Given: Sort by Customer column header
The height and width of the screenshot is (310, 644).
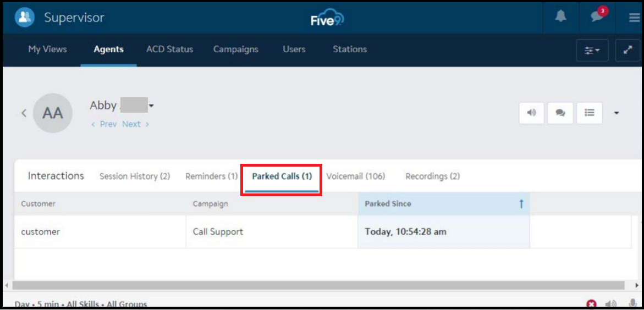Looking at the screenshot, I should [100, 204].
